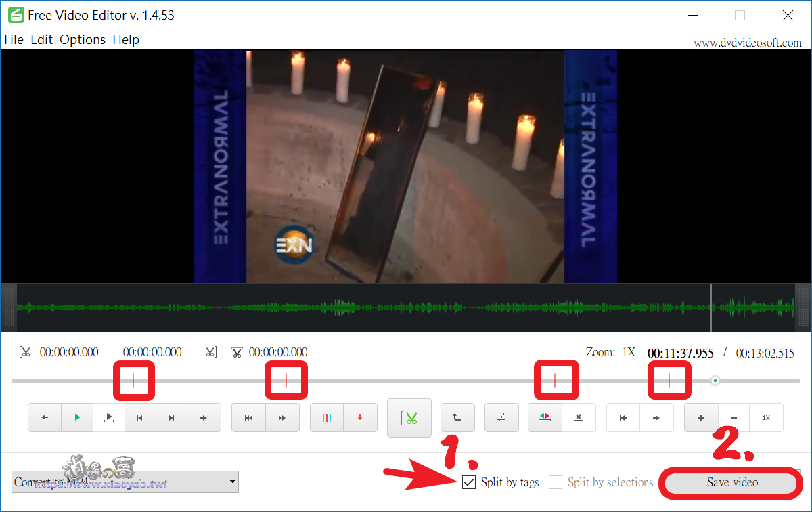Click the green scissors cut button
Viewport: 812px width, 512px height.
pos(409,418)
